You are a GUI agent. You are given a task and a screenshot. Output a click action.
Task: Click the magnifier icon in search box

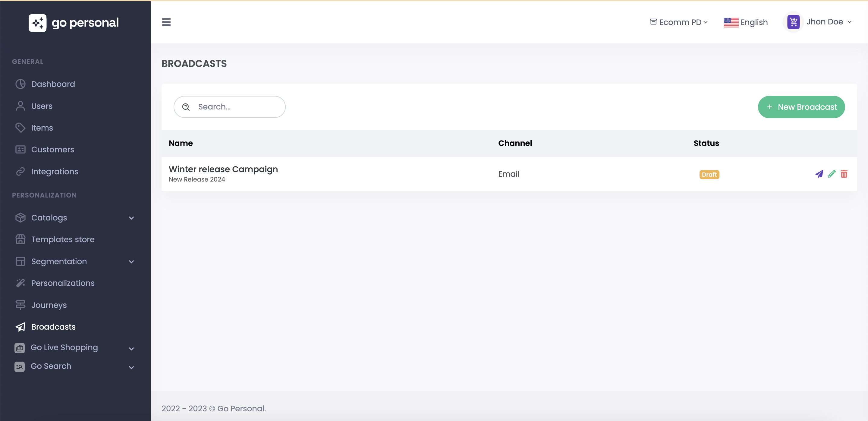point(186,107)
